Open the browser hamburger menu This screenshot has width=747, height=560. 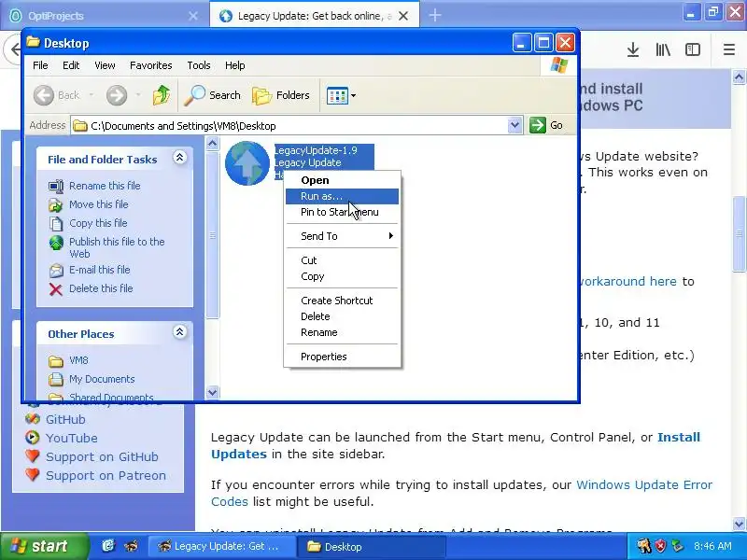[729, 49]
